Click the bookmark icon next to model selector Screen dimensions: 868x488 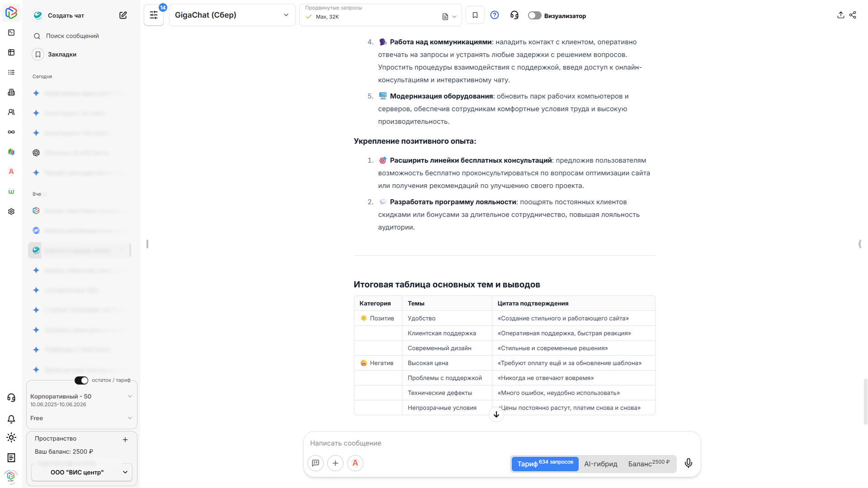click(475, 15)
